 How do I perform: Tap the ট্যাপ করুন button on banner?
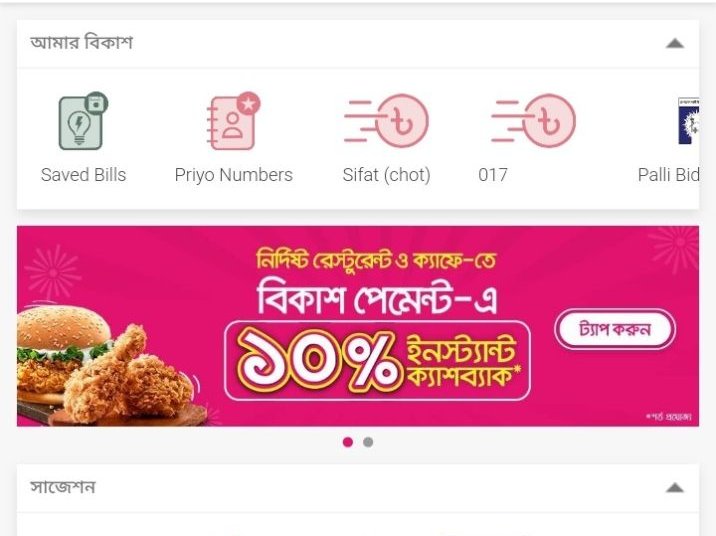click(x=615, y=329)
